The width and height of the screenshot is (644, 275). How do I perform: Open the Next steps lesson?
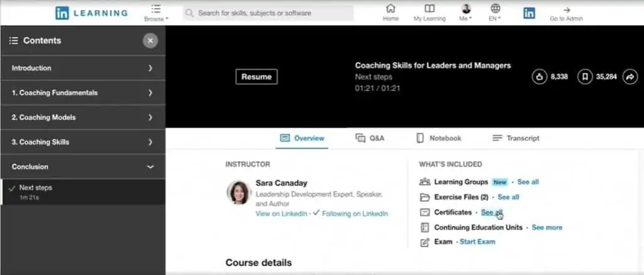coord(83,191)
